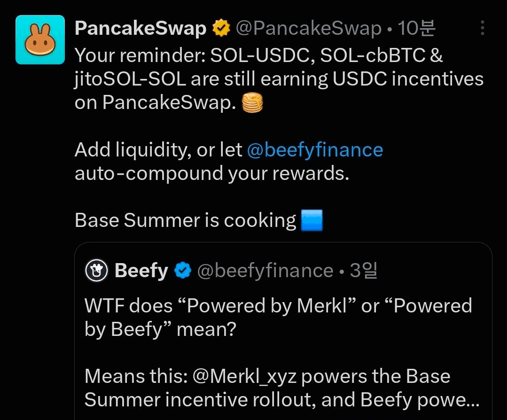
Task: Click 'Base Summer is cooking' text line
Action: click(185, 220)
